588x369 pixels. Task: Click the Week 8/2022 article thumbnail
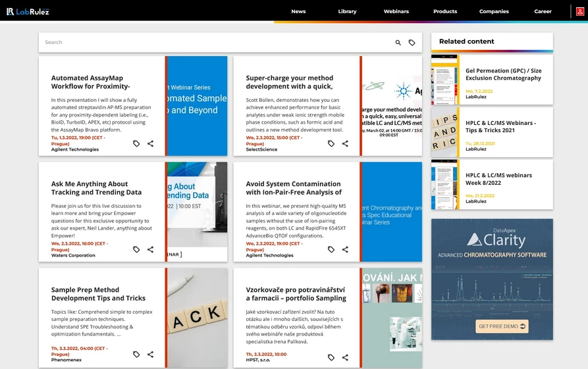[445, 185]
